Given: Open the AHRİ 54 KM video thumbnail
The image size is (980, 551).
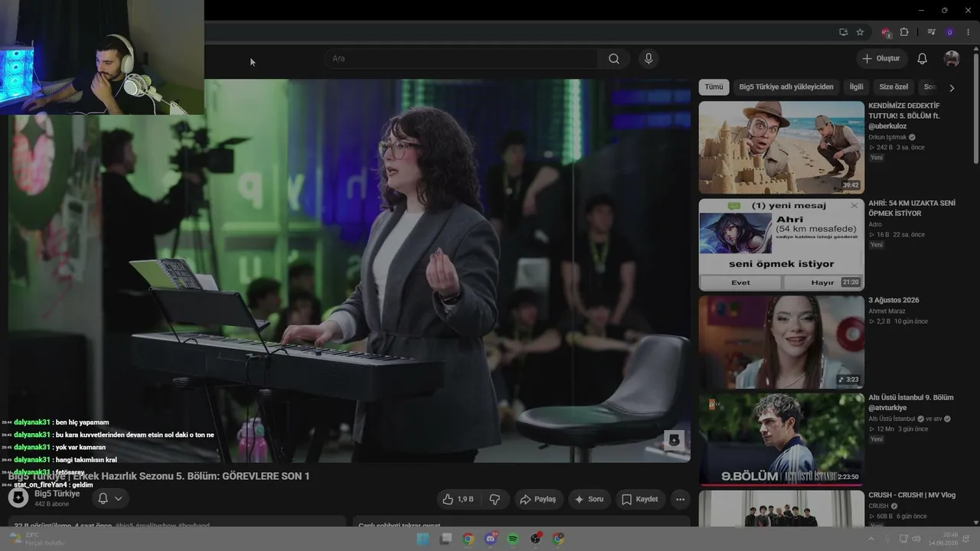Looking at the screenshot, I should (x=781, y=244).
